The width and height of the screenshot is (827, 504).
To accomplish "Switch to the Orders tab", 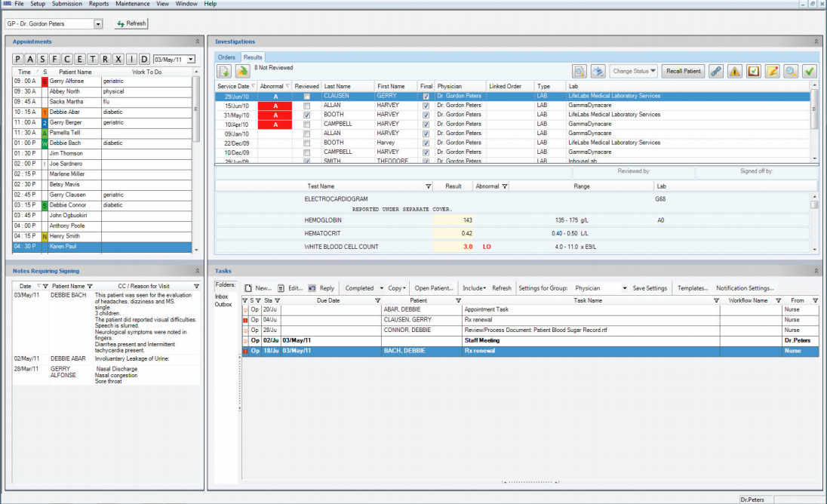I will pos(226,57).
